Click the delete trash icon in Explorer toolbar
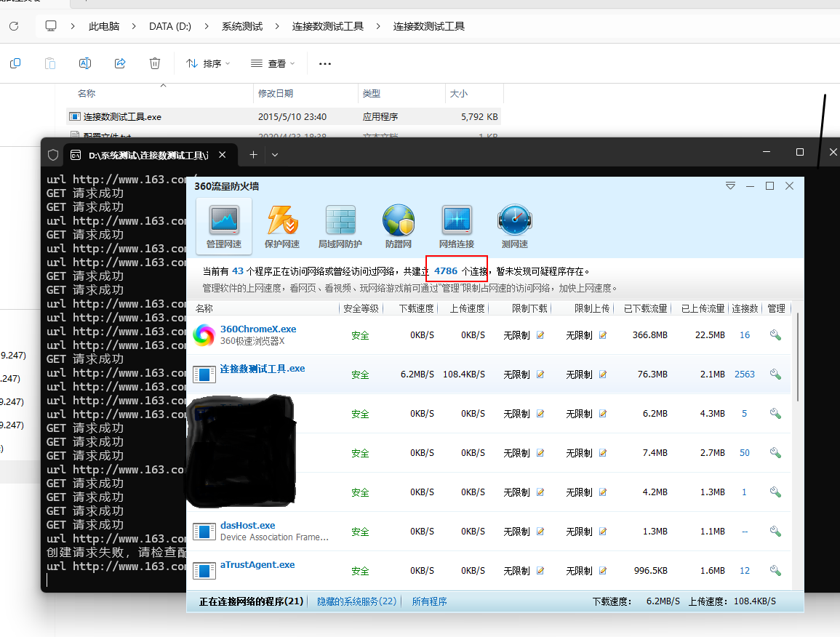Viewport: 840px width, 637px height. [155, 63]
